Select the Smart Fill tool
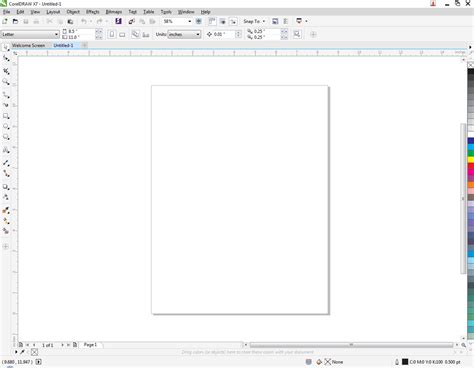 click(6, 231)
